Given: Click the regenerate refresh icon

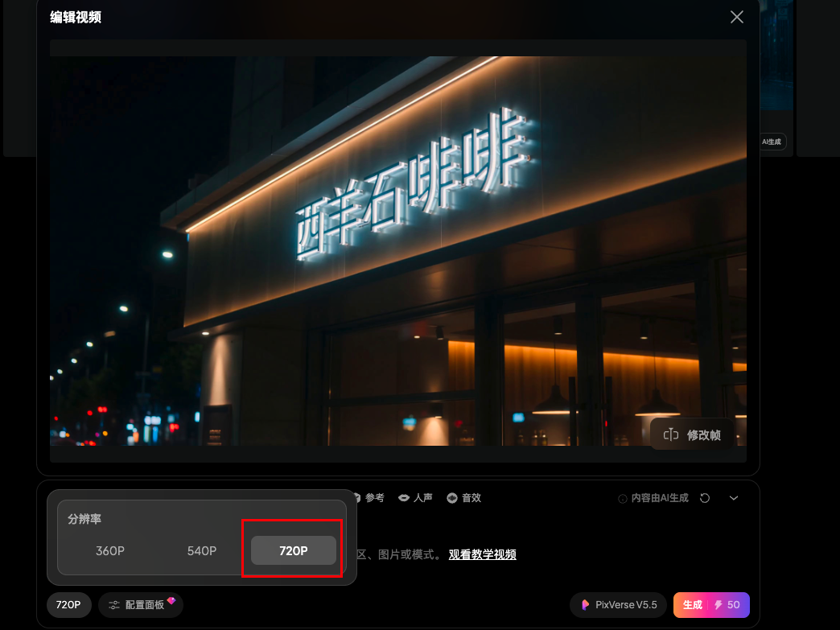Looking at the screenshot, I should [705, 497].
